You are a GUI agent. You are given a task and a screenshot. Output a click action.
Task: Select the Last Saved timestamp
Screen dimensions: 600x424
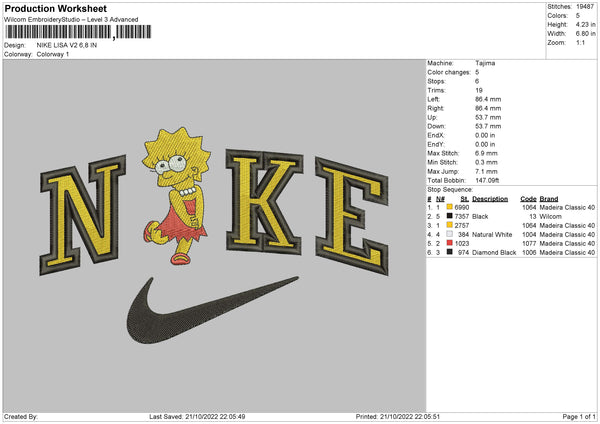click(x=197, y=417)
